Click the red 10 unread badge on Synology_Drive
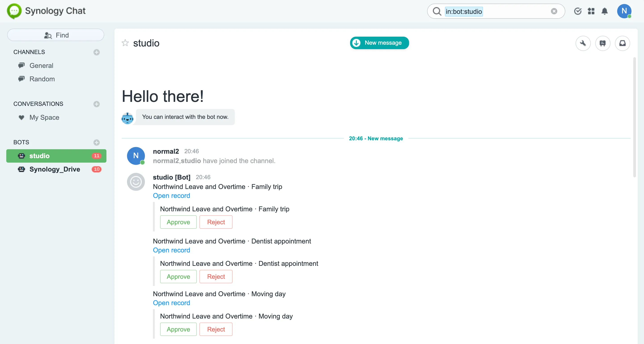644x344 pixels. pos(97,169)
